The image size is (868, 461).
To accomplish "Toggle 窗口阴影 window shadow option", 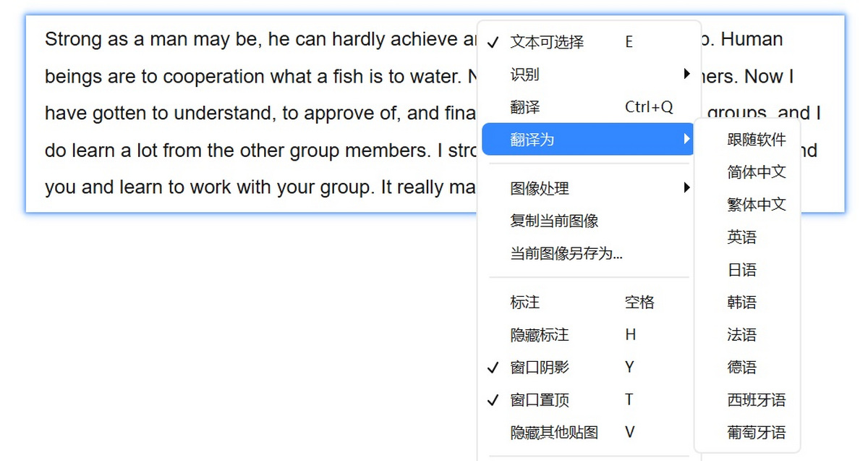I will pos(540,368).
